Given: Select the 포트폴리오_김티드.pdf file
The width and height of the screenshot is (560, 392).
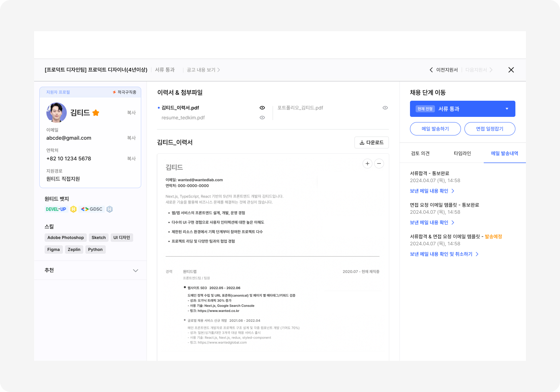Looking at the screenshot, I should (300, 108).
